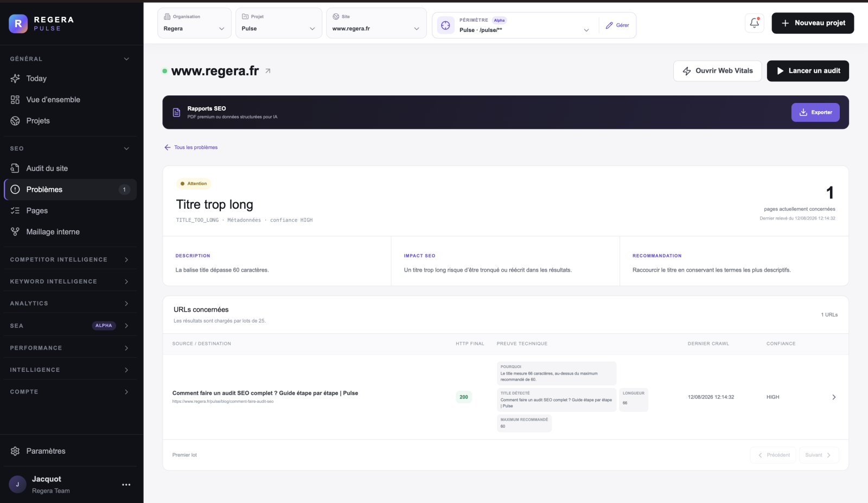Image resolution: width=868 pixels, height=503 pixels.
Task: Expand the Keyword Intelligence section
Action: click(69, 282)
